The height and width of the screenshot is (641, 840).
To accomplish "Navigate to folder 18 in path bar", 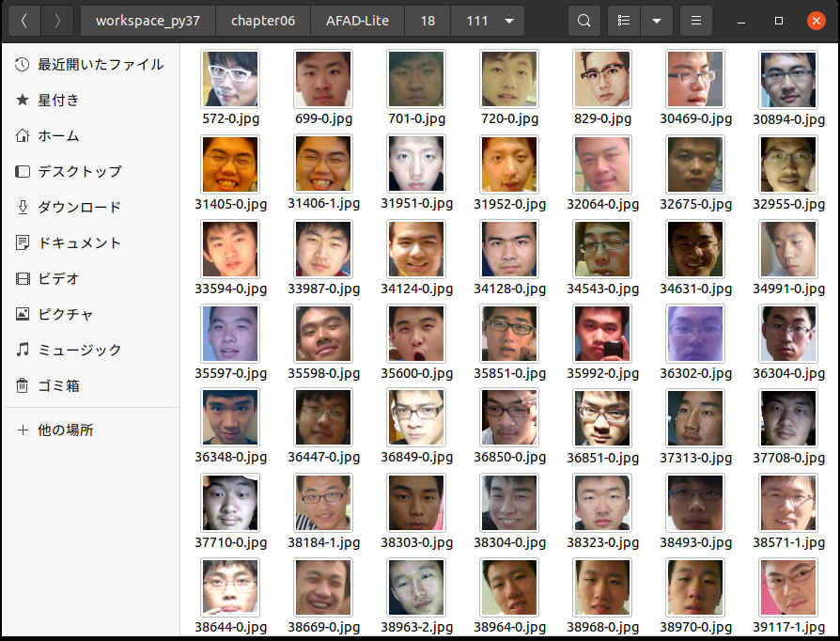I will [428, 21].
